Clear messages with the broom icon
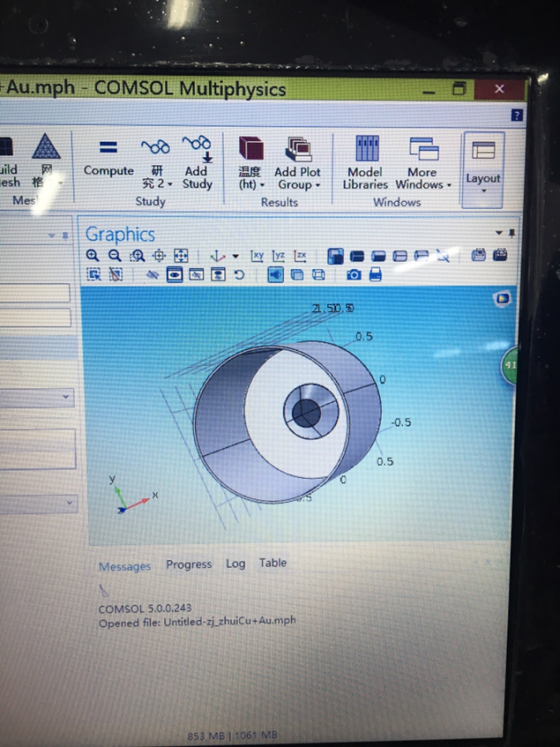Screen dimensions: 560x747 click(104, 591)
